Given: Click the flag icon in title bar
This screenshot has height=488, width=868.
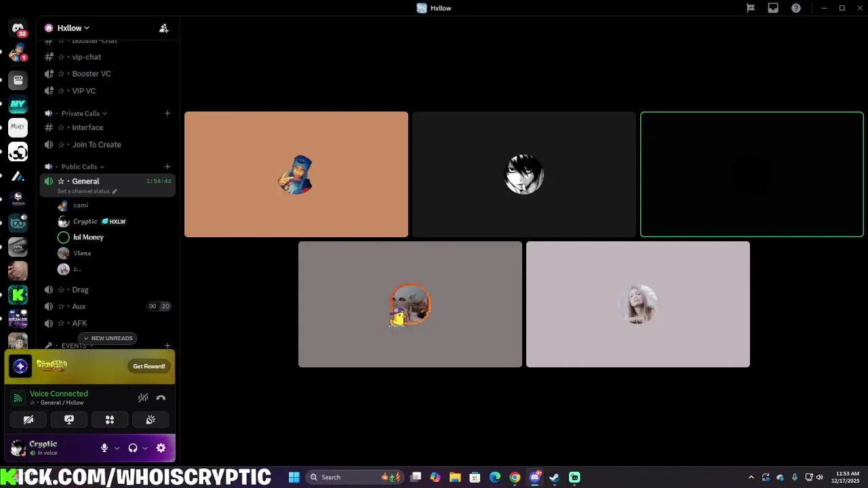Looking at the screenshot, I should pyautogui.click(x=751, y=8).
